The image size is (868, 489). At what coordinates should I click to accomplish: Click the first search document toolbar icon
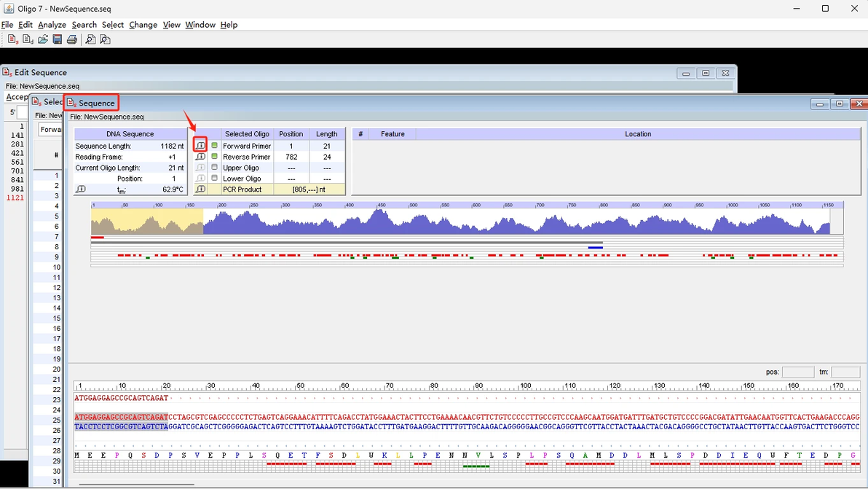90,39
